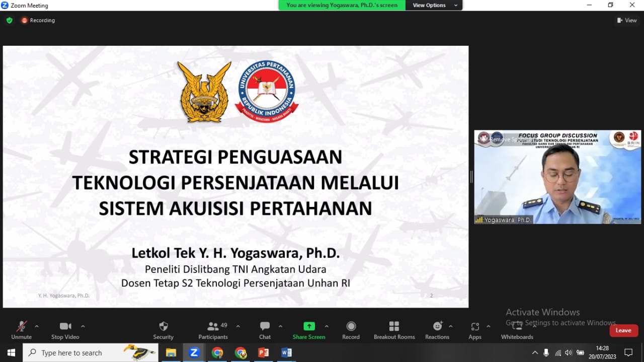Viewport: 644px width, 362px height.
Task: Open the Participants panel
Action: pos(213,330)
